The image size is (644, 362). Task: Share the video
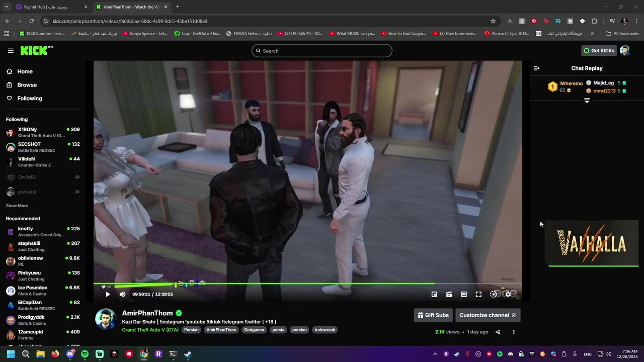[x=498, y=332]
